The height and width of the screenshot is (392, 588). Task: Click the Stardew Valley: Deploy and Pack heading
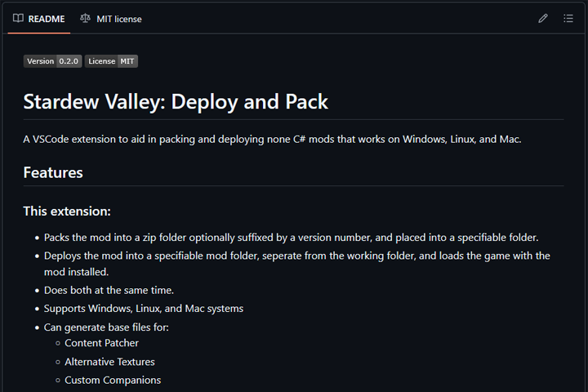176,102
